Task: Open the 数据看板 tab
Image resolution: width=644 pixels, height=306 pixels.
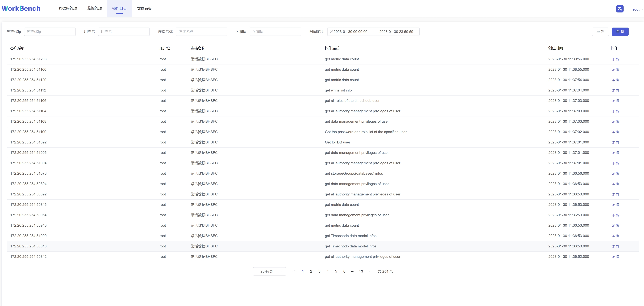Action: click(144, 8)
